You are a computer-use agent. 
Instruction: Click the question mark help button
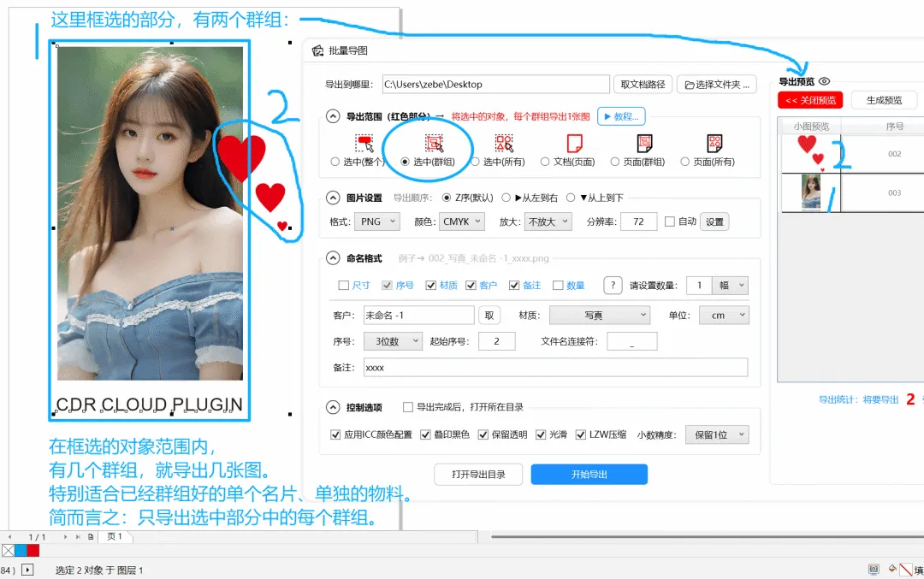pos(613,285)
